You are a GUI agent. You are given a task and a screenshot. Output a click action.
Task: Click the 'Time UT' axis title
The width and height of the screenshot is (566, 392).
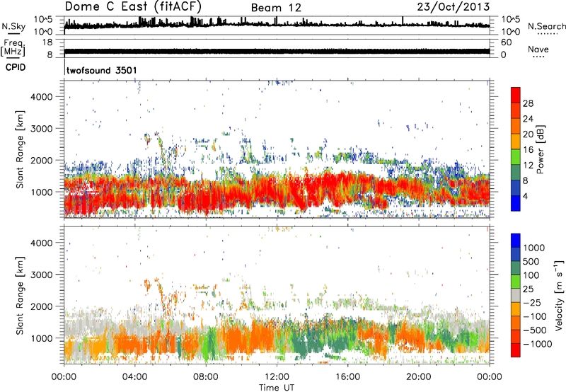[x=277, y=387]
